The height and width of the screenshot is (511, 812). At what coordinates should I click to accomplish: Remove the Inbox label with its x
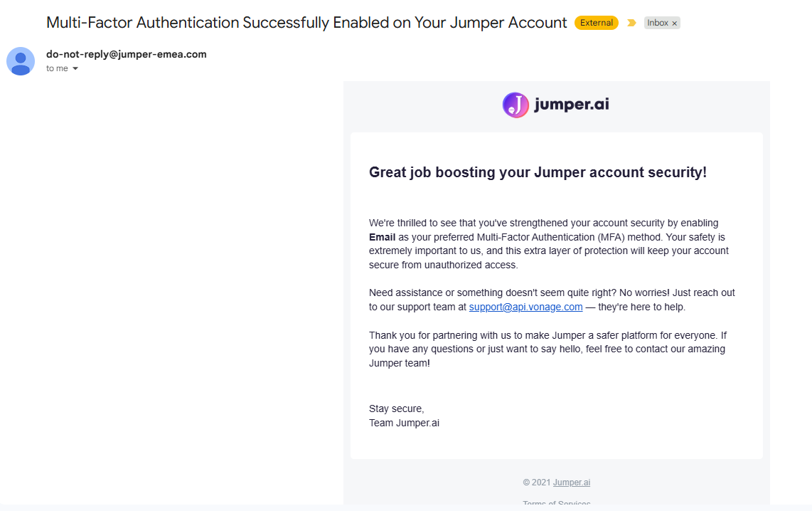(674, 23)
